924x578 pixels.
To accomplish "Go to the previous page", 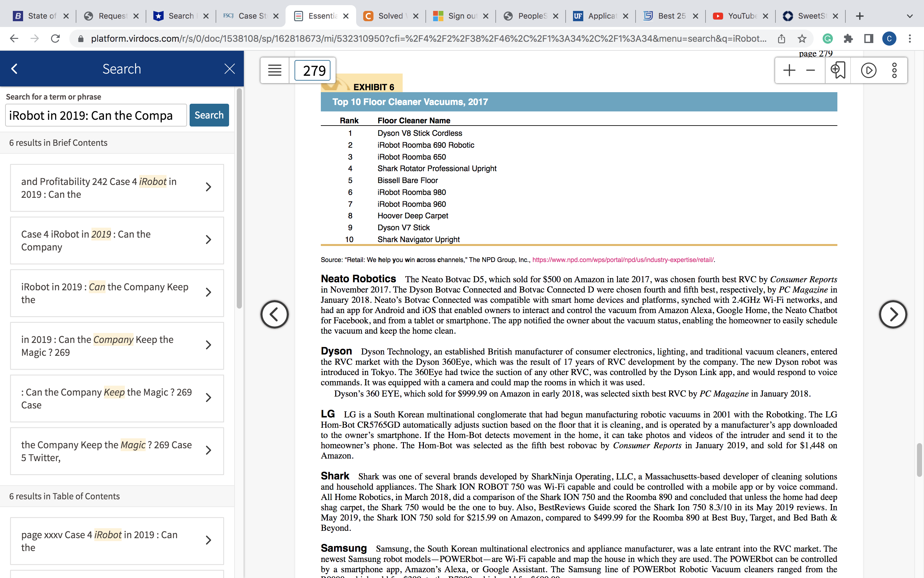I will [275, 314].
